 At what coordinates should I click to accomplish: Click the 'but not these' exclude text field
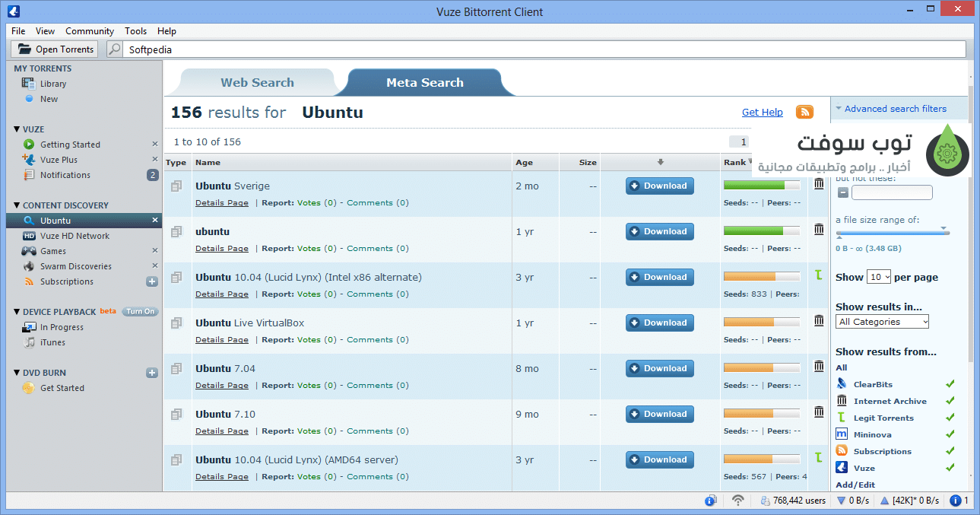(892, 192)
